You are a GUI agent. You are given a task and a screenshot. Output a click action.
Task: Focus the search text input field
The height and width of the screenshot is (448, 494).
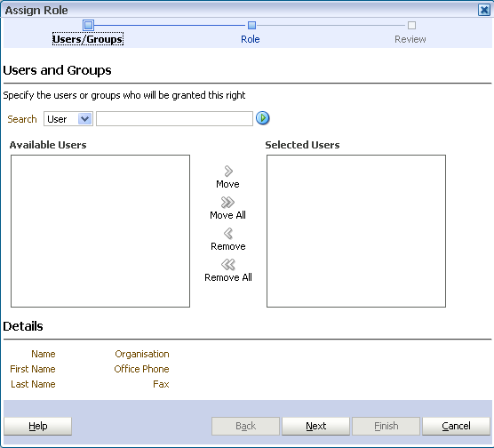tap(174, 118)
